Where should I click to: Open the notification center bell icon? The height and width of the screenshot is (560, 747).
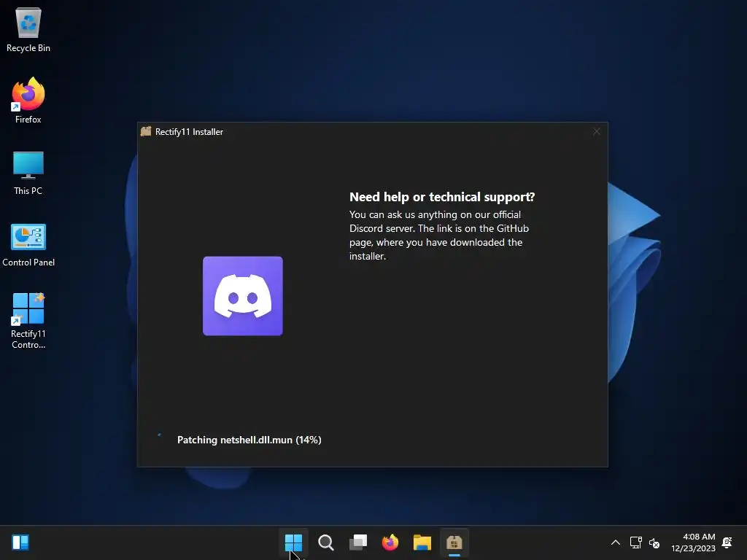coord(727,542)
